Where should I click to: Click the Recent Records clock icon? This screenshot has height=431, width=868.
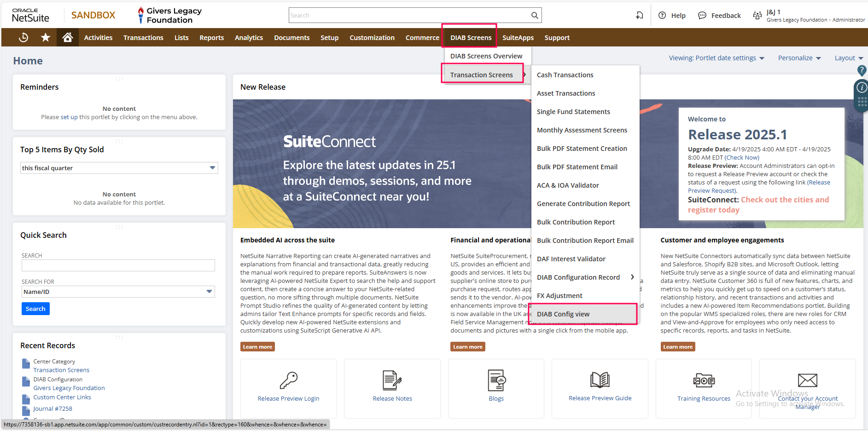23,38
